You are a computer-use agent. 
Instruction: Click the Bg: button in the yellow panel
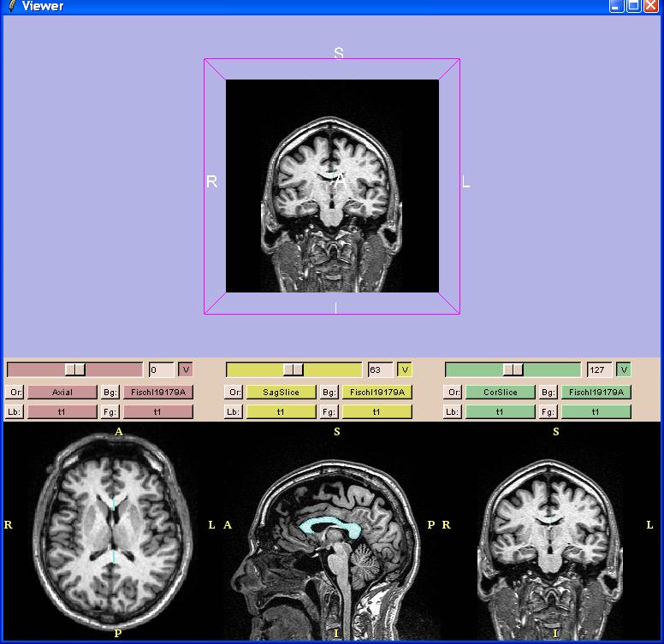[329, 393]
